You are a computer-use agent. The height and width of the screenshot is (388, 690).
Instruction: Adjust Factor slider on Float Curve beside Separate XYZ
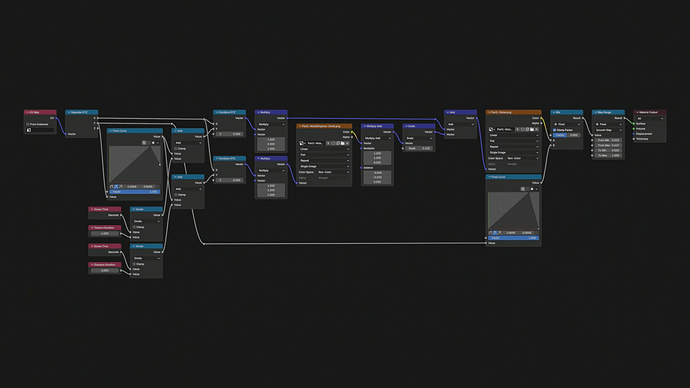135,192
